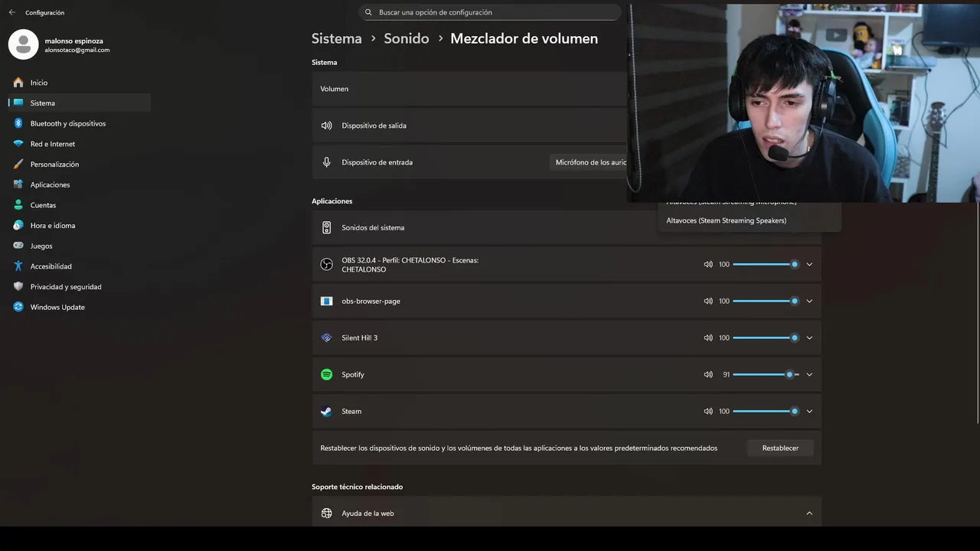Adjust the obs-browser-page volume slider
980x551 pixels.
coord(766,301)
